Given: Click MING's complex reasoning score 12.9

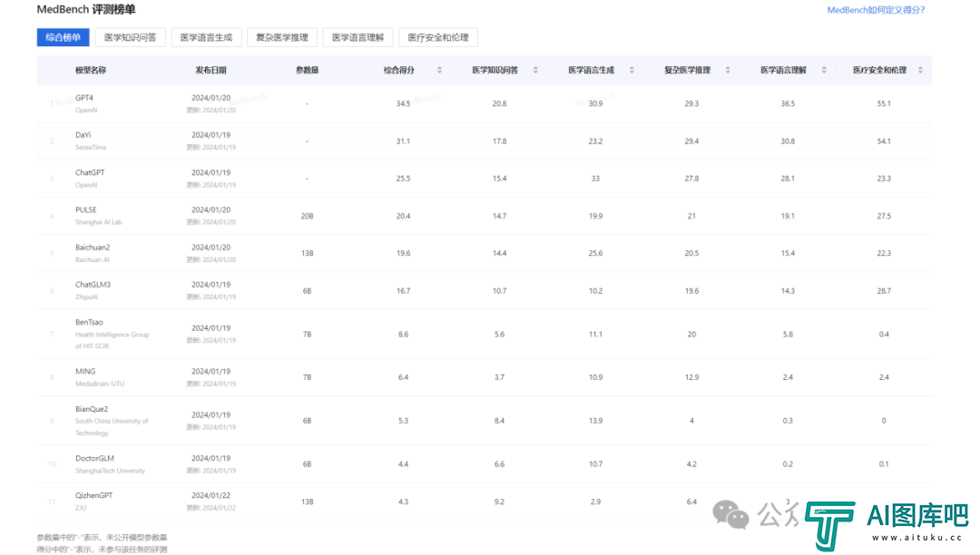Looking at the screenshot, I should point(691,377).
